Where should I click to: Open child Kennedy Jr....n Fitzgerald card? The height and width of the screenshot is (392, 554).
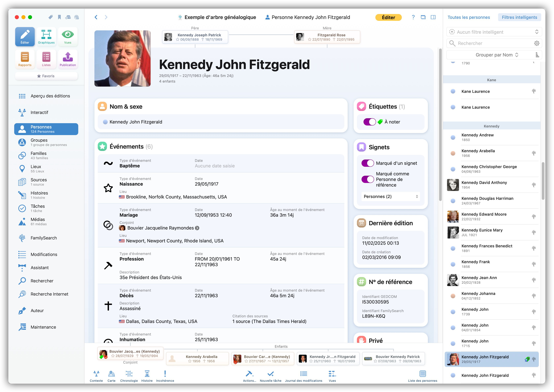tap(328, 359)
